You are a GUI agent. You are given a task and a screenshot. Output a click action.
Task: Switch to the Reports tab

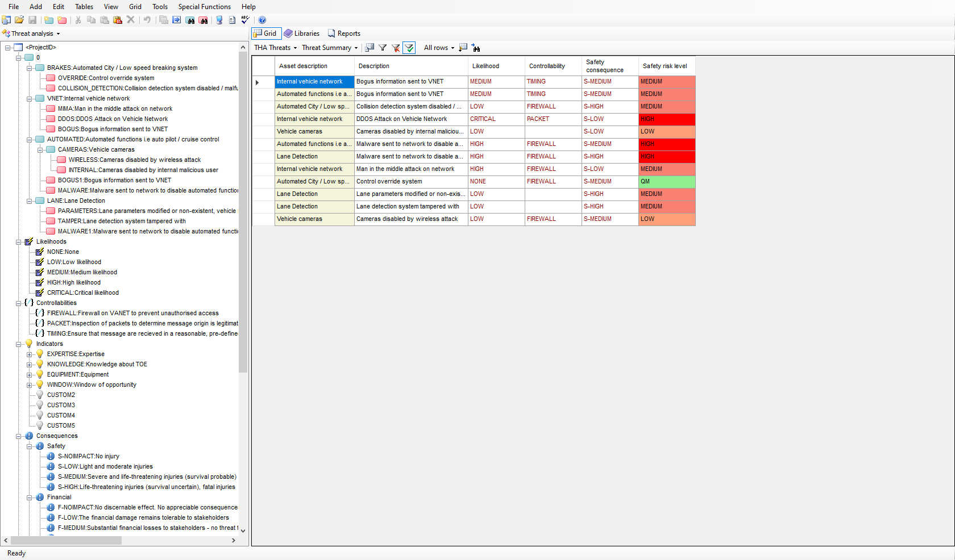coord(344,34)
